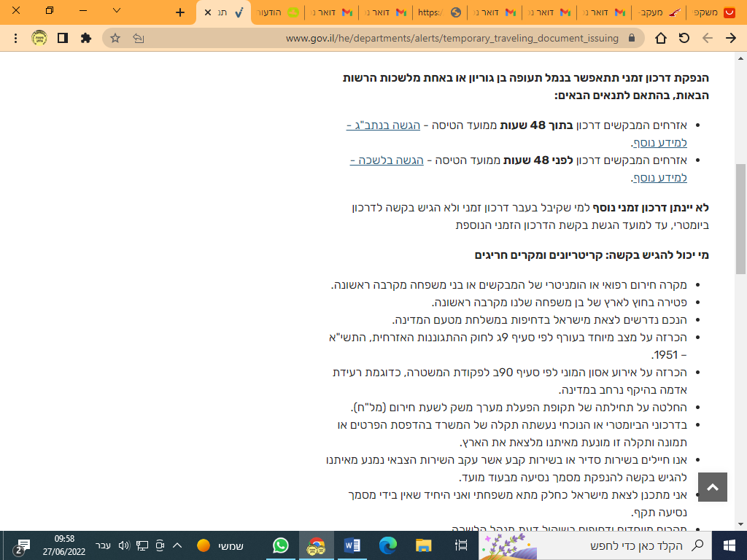This screenshot has width=747, height=560.
Task: Click the share page icon
Action: (139, 38)
